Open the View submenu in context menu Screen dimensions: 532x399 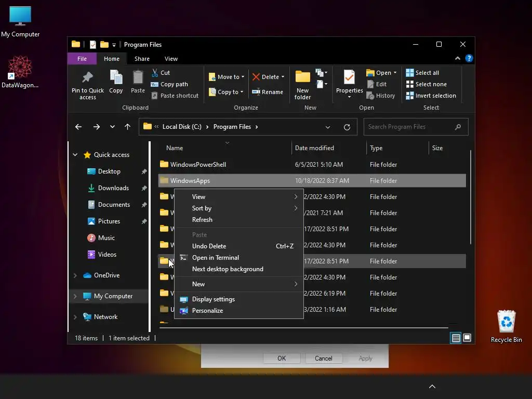[239, 197]
